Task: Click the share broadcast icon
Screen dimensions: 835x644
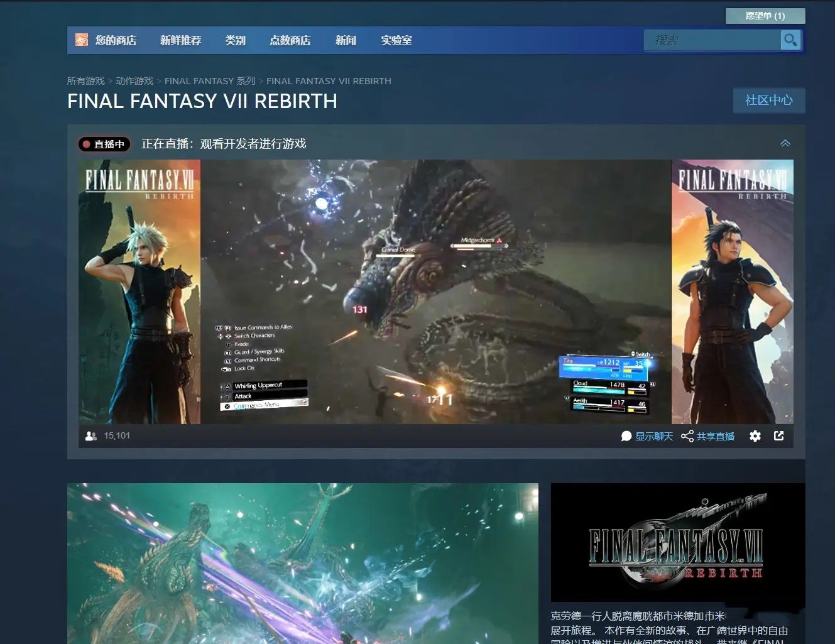Action: click(687, 436)
